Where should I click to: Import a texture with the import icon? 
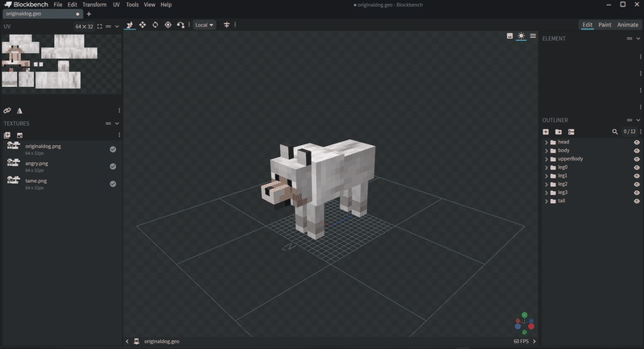point(7,135)
